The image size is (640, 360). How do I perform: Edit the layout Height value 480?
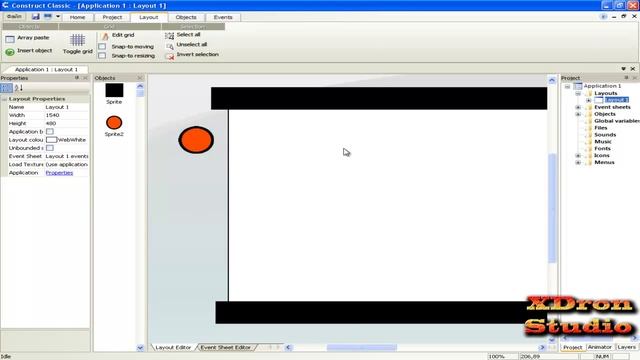tap(67, 123)
